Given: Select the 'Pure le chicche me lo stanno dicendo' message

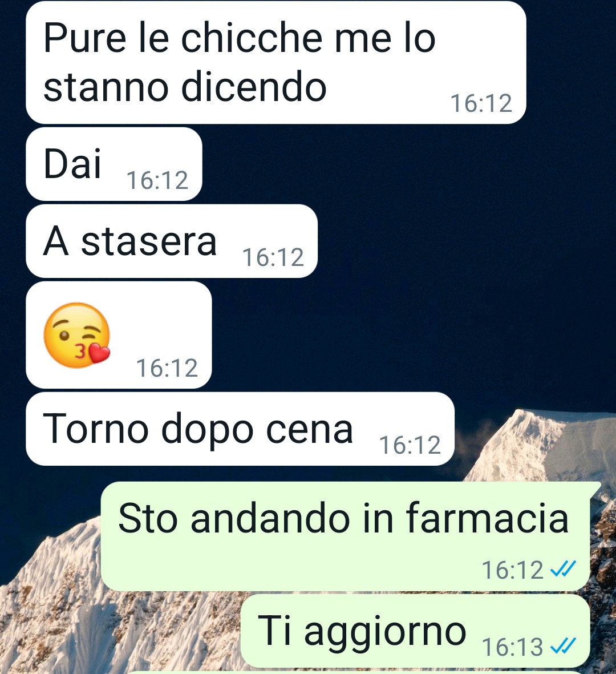Looking at the screenshot, I should pos(276,62).
